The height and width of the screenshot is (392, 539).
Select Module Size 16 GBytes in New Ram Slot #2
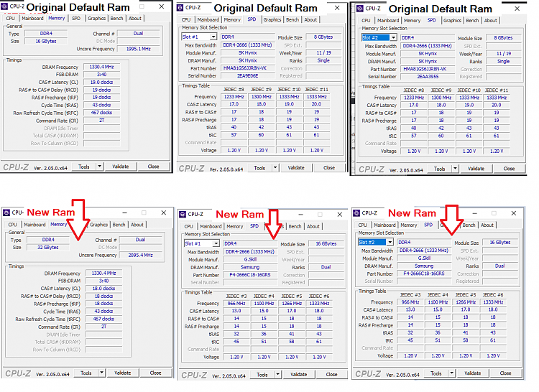click(500, 243)
